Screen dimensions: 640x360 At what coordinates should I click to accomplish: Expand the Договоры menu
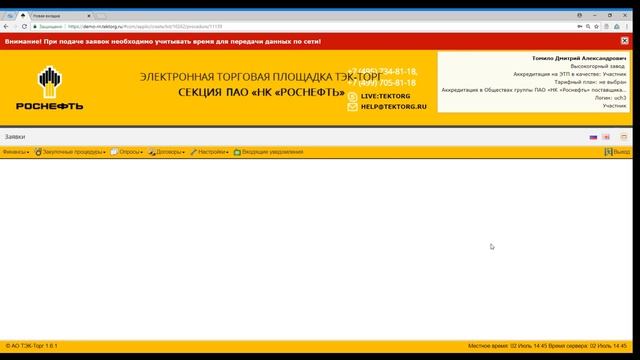point(167,152)
